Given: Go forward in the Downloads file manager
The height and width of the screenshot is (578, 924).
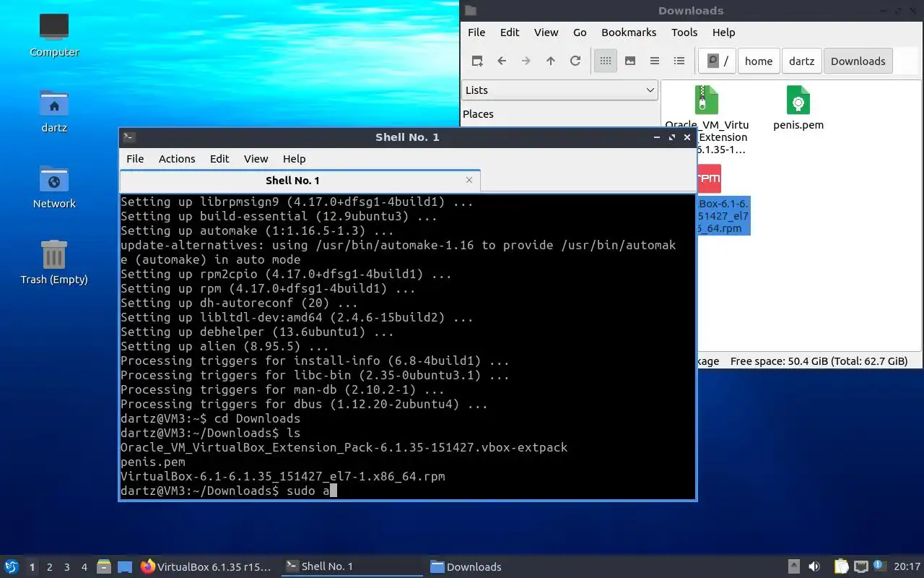Looking at the screenshot, I should point(526,61).
